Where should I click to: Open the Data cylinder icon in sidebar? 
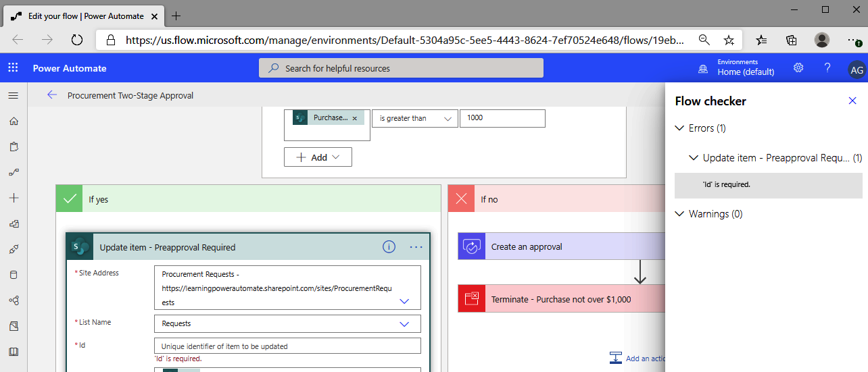[x=13, y=275]
